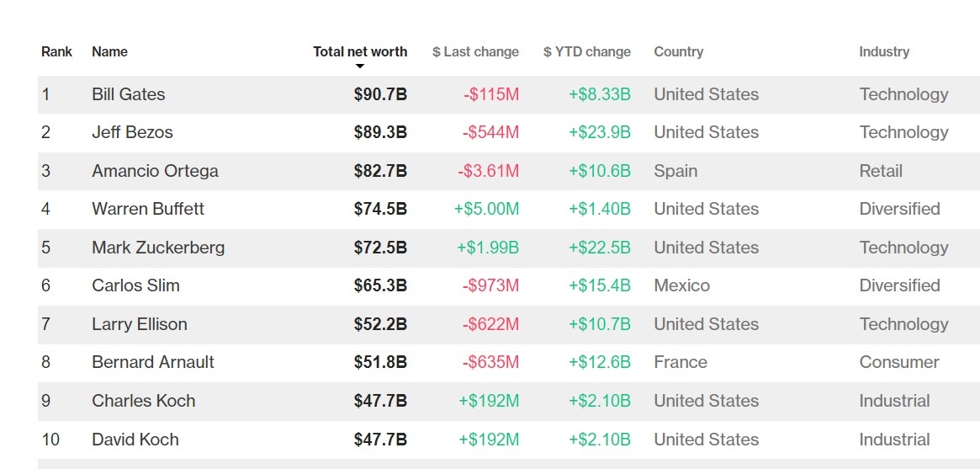Sort by $ YTD change column
The width and height of the screenshot is (980, 469).
point(586,51)
